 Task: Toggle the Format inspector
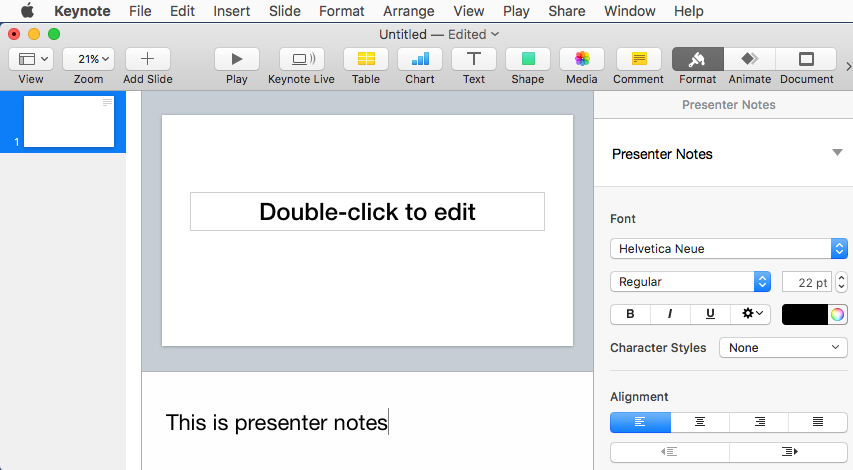[x=697, y=59]
